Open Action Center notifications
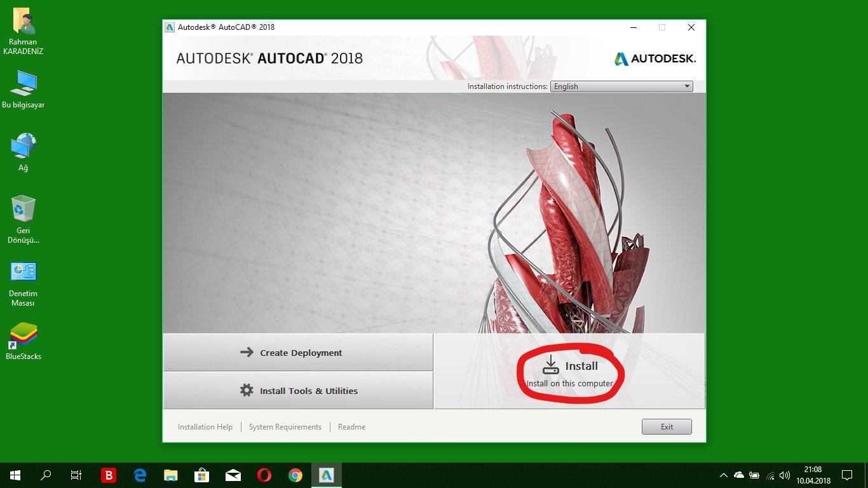The width and height of the screenshot is (868, 488). [847, 475]
